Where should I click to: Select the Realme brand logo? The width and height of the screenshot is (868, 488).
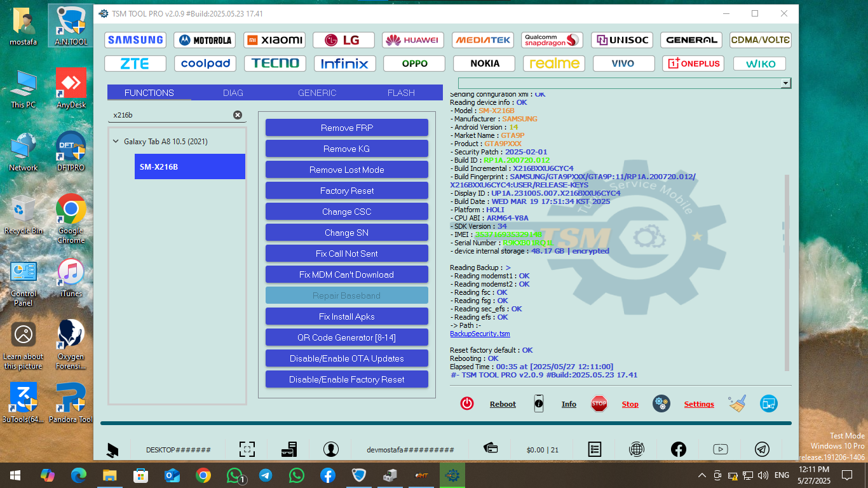point(555,64)
